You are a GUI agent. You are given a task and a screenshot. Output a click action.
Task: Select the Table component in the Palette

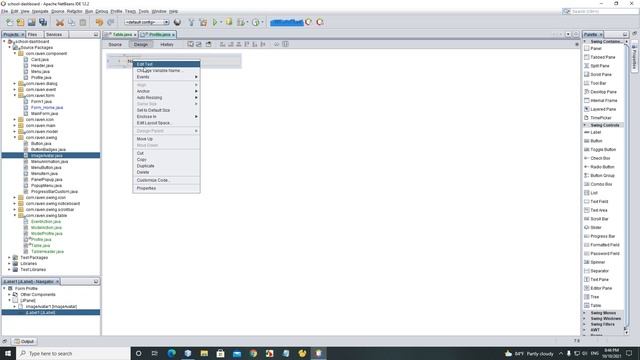click(596, 305)
